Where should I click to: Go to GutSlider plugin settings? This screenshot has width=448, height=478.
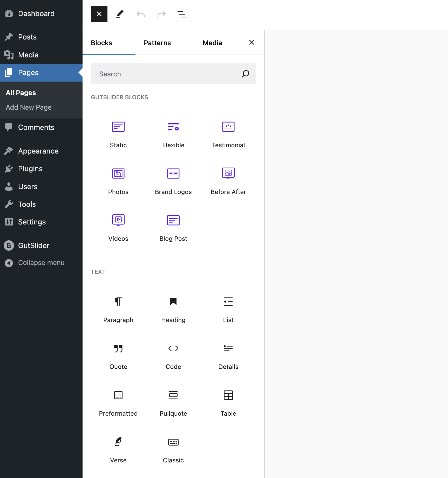click(33, 245)
